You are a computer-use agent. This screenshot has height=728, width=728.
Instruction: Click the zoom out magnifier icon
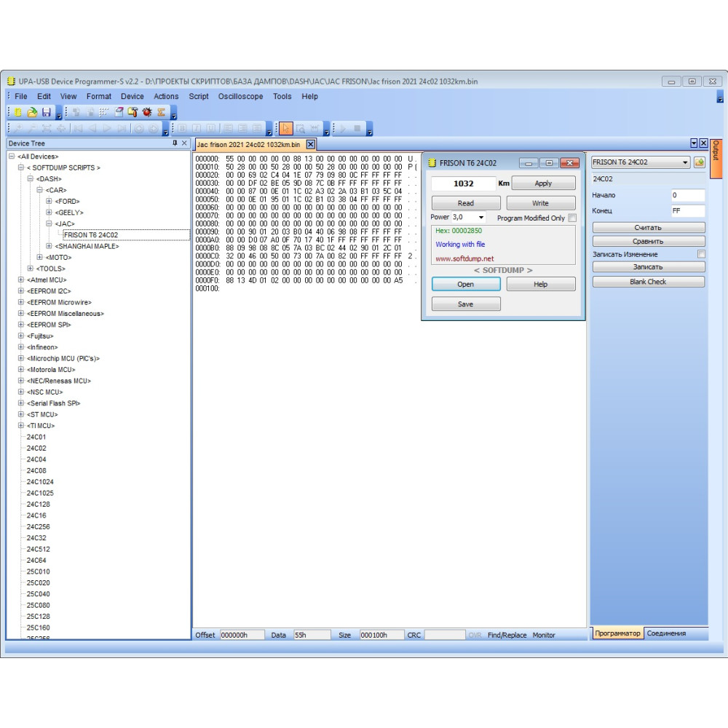[33, 128]
